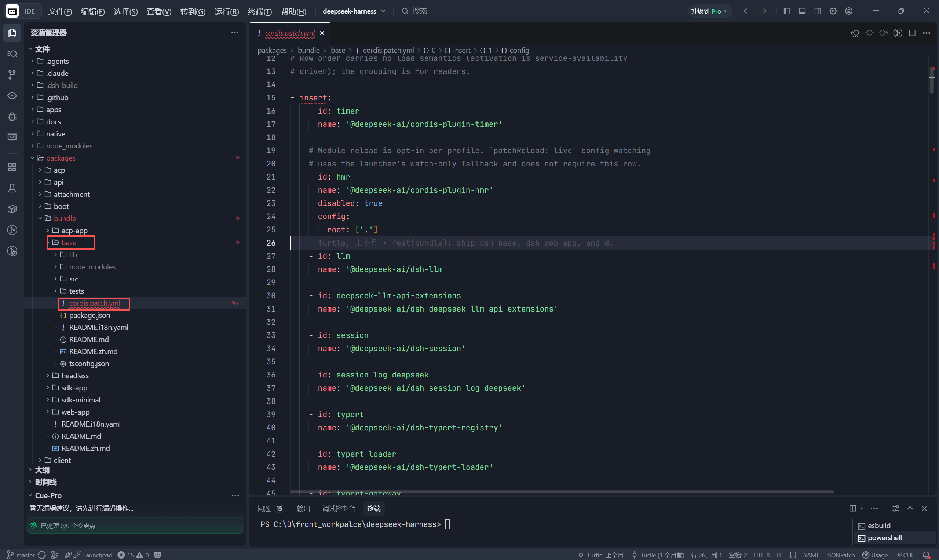
Task: Open the eye icon view in activity bar
Action: tap(12, 96)
